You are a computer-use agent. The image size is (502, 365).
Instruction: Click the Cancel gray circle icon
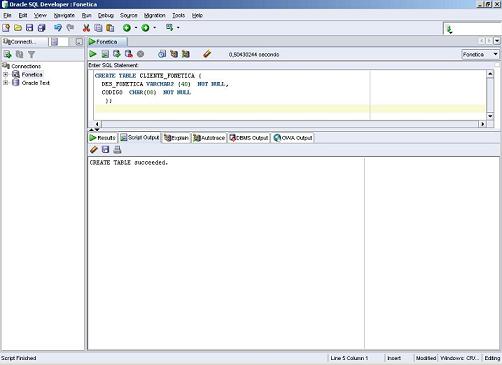[141, 54]
